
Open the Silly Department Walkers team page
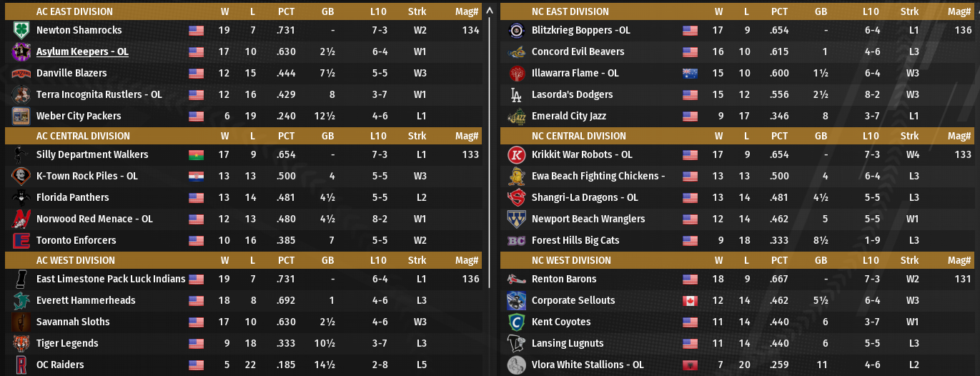point(92,154)
